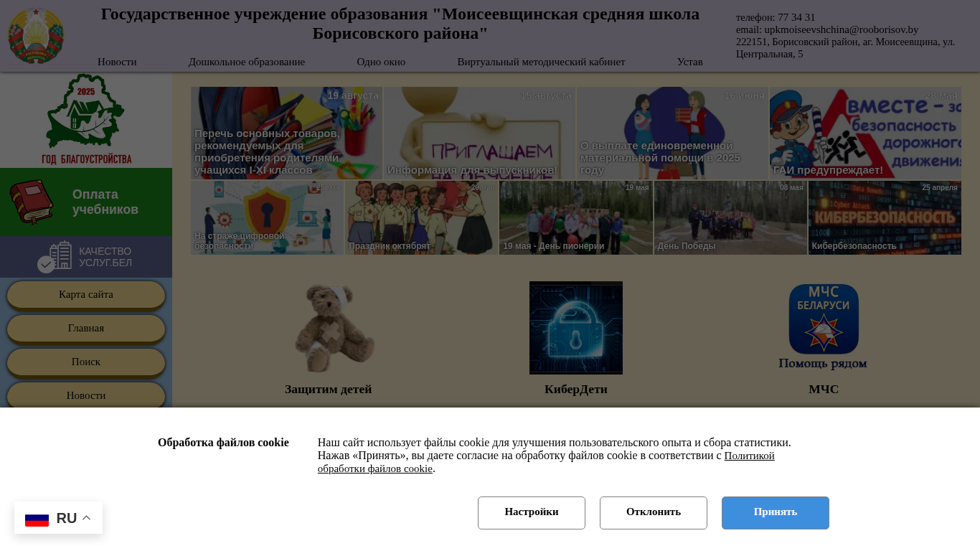Open the Кибербезопасность news thumbnail
Screen dimensions: 980x551
point(885,217)
